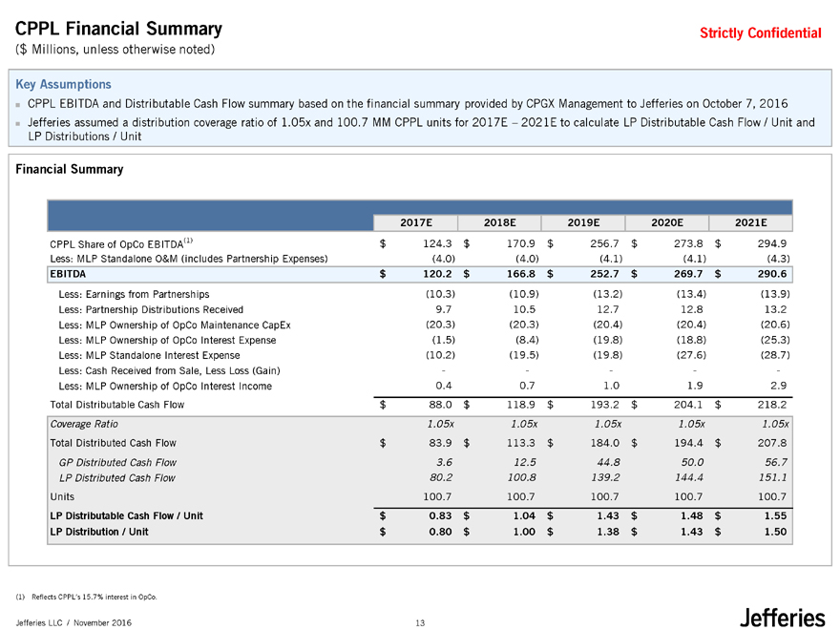Screen dimensions: 840x630
Task: Click the "LP Distribution / Unit" row label
Action: point(98,533)
